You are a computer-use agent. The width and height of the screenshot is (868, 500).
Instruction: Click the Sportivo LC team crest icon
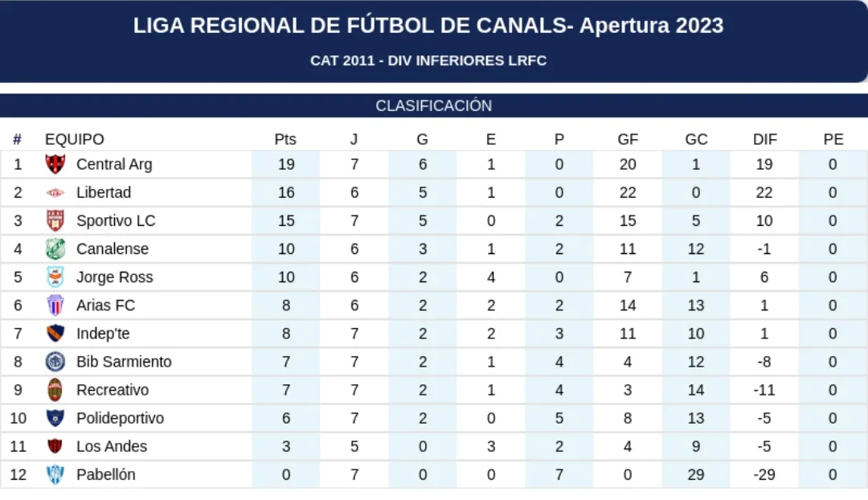click(55, 221)
